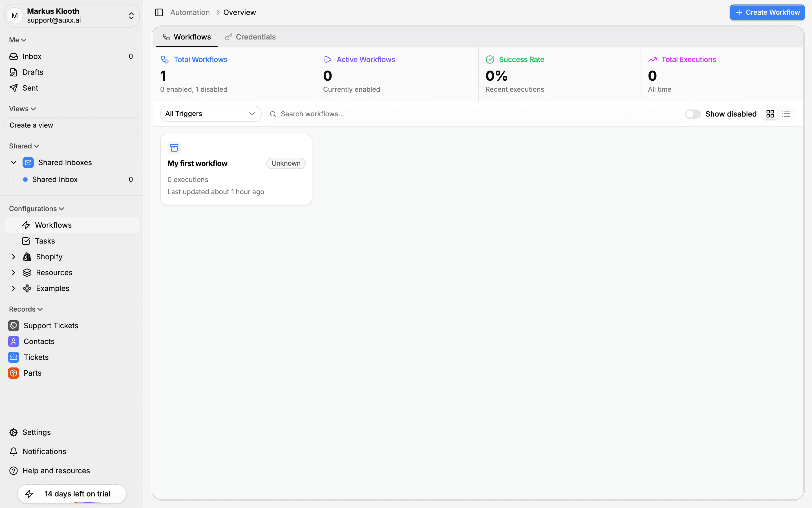
Task: Click the Contacts person icon
Action: pyautogui.click(x=14, y=341)
